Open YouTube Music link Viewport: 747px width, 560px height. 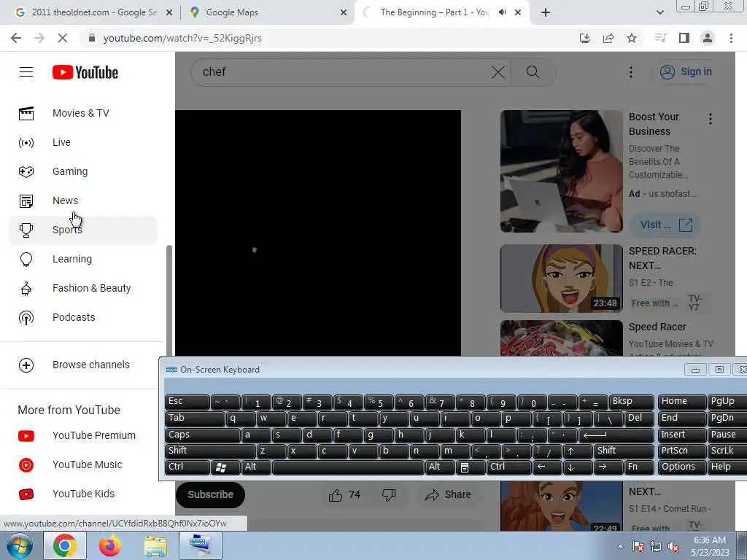tap(83, 464)
